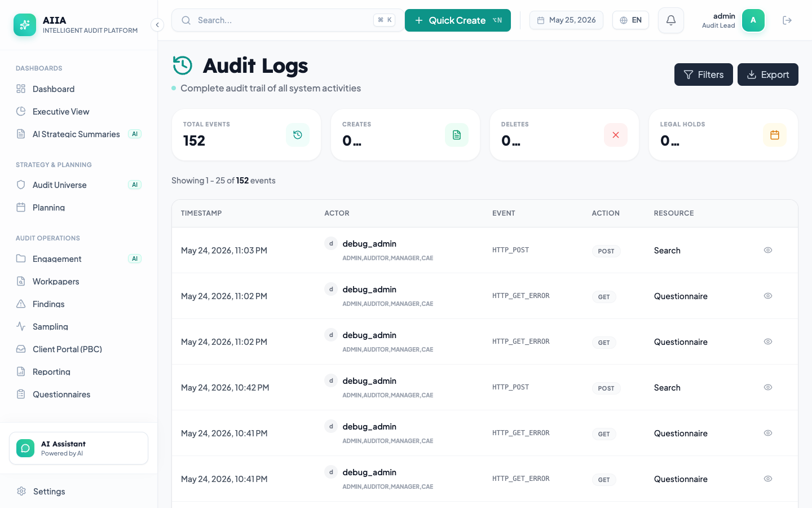
Task: Click the Actor column header
Action: click(337, 213)
